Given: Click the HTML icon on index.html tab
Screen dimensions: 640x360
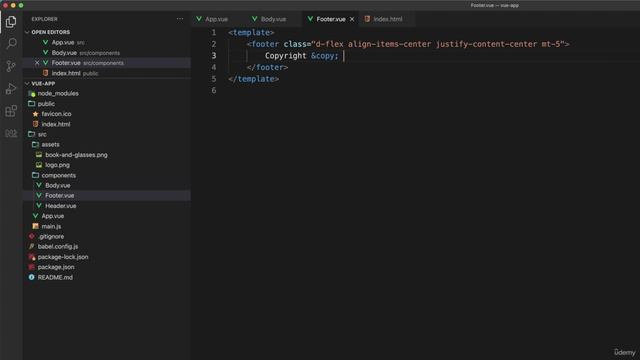Looking at the screenshot, I should click(367, 19).
